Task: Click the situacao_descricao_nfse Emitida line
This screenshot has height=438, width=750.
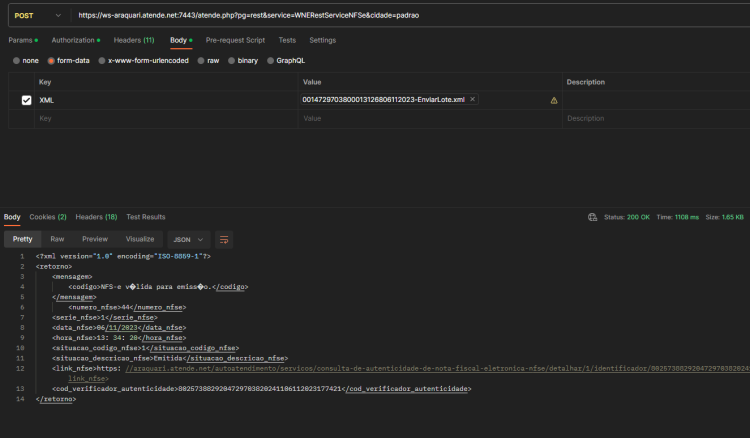Action: click(170, 358)
